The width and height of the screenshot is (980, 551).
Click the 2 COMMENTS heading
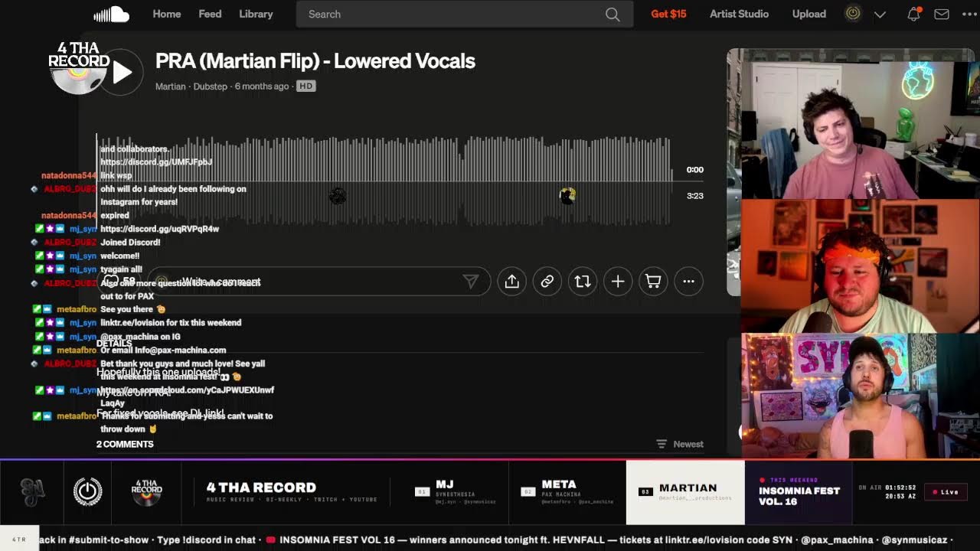125,444
